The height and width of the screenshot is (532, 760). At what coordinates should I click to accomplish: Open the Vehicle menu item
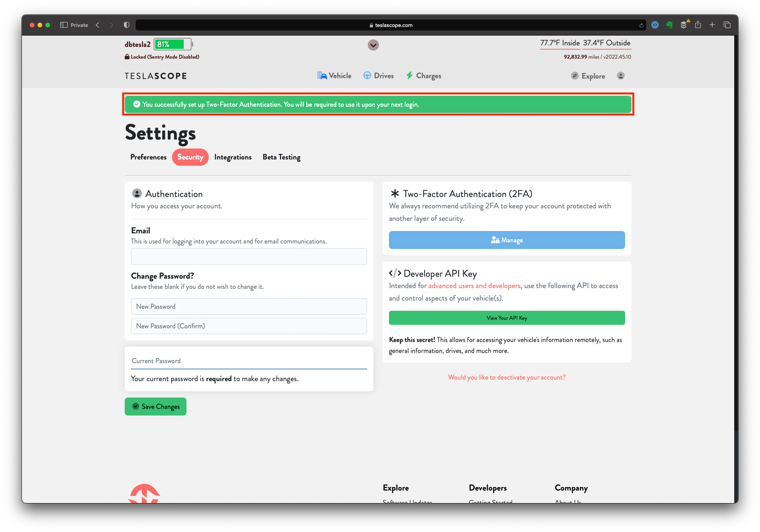[334, 76]
